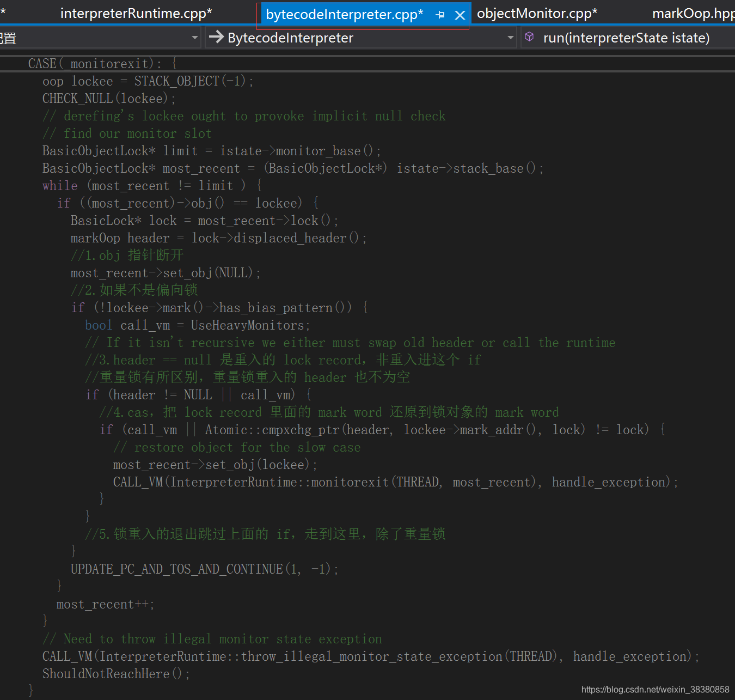
Task: Click the 'limit = istate->monitor_base()' line
Action: [x=212, y=151]
